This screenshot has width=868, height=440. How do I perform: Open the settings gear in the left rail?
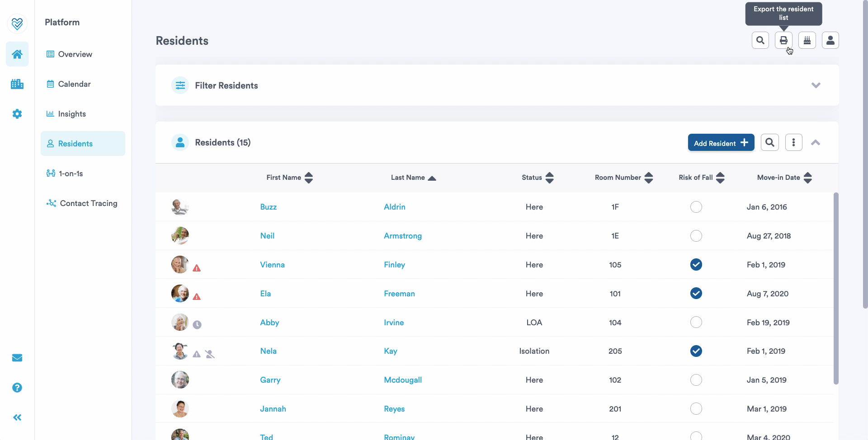[17, 114]
